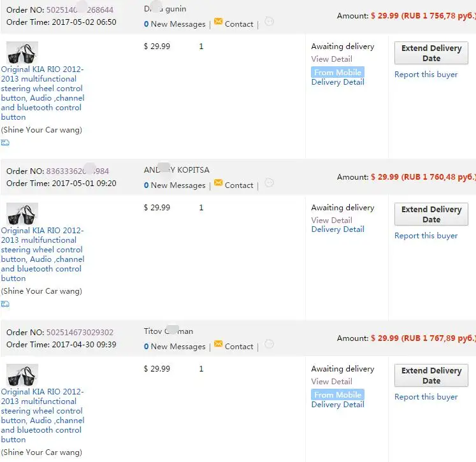
Task: Open first order's KIA RIO product thumbnail
Action: point(22,53)
